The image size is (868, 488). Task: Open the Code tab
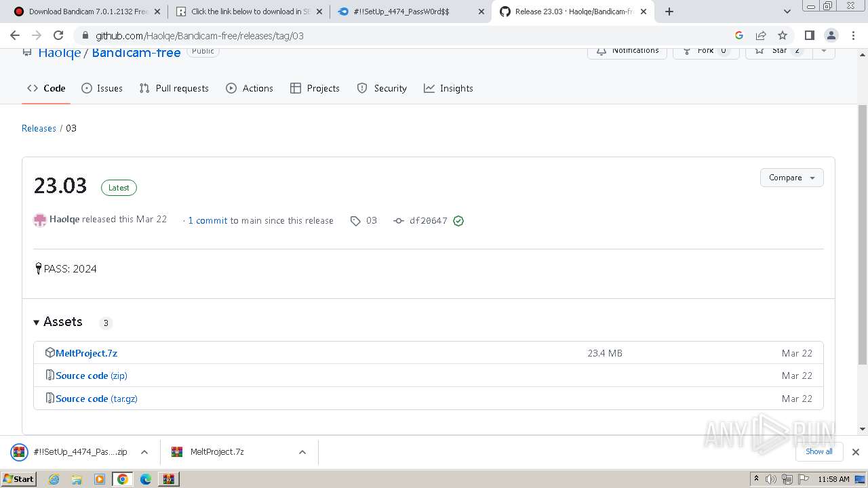point(46,88)
